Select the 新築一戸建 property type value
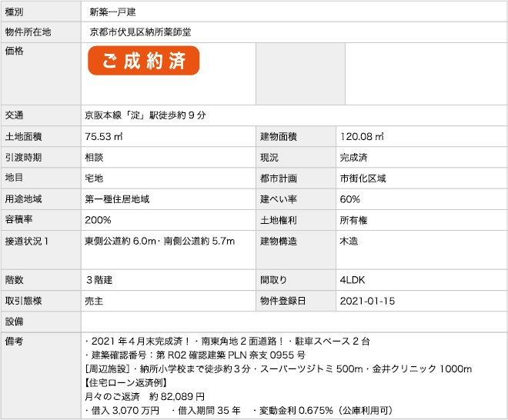This screenshot has width=508, height=420. coord(112,12)
